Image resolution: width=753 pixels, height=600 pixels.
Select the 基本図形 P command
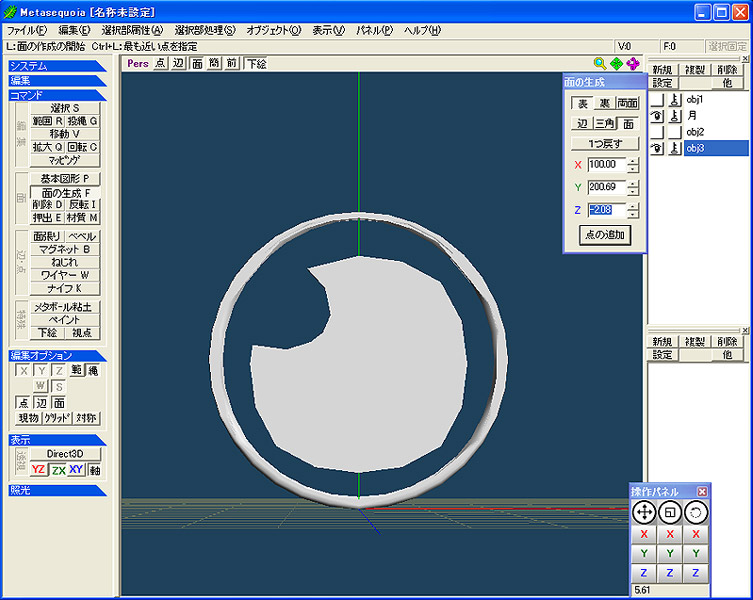[x=65, y=179]
